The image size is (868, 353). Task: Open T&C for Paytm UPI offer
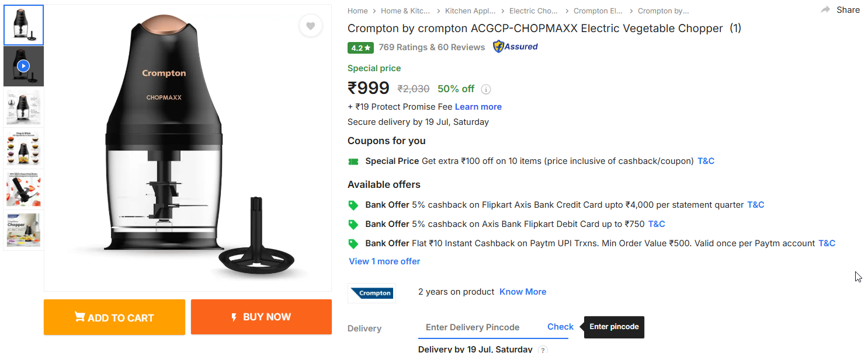827,243
